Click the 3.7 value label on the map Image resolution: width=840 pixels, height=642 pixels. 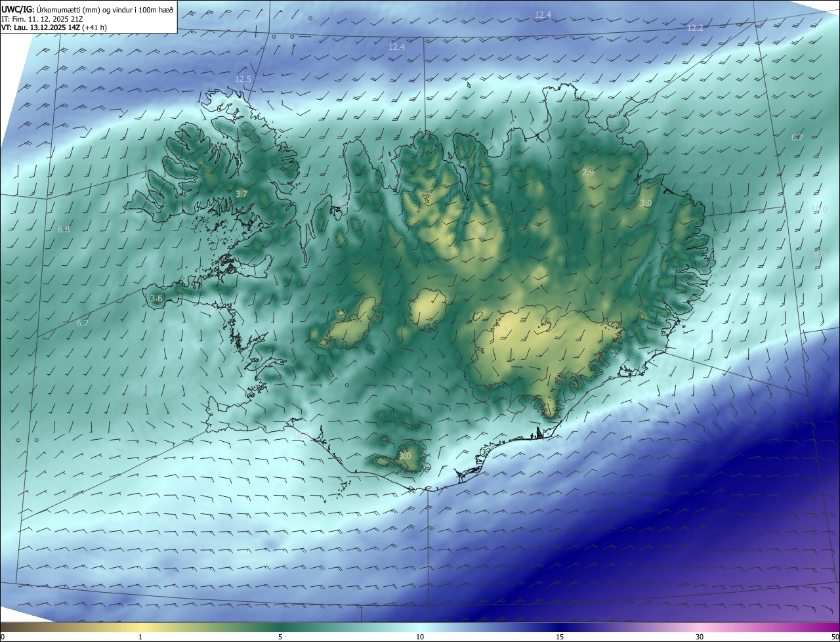[241, 194]
